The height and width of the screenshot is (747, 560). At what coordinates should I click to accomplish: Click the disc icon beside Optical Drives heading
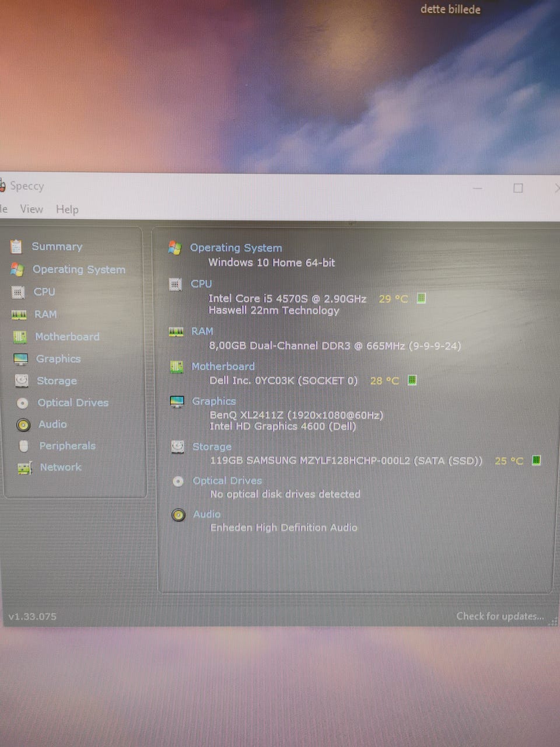(x=178, y=481)
